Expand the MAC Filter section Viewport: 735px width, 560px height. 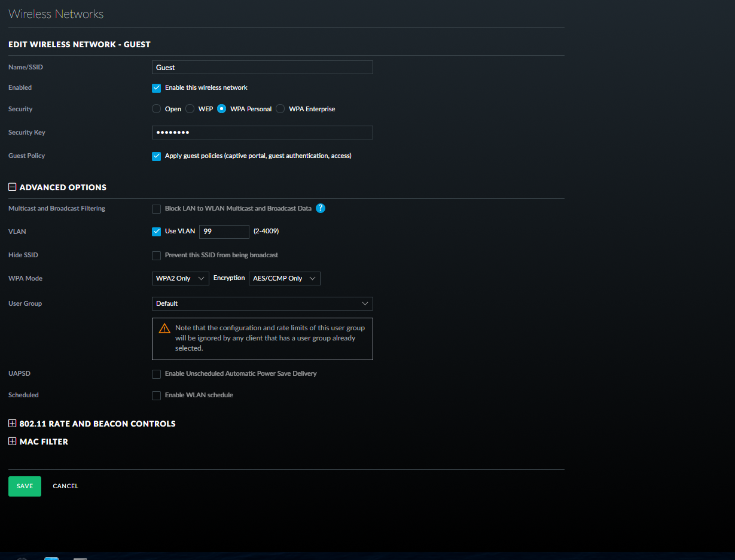pyautogui.click(x=13, y=442)
